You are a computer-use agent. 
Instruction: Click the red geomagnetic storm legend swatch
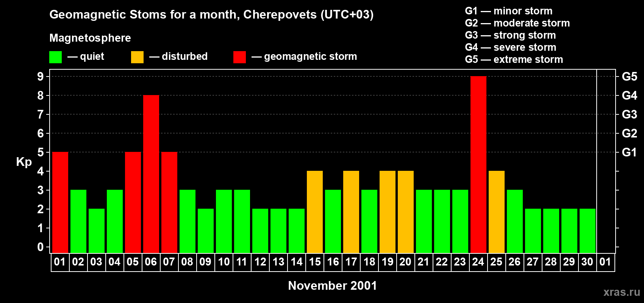(240, 57)
